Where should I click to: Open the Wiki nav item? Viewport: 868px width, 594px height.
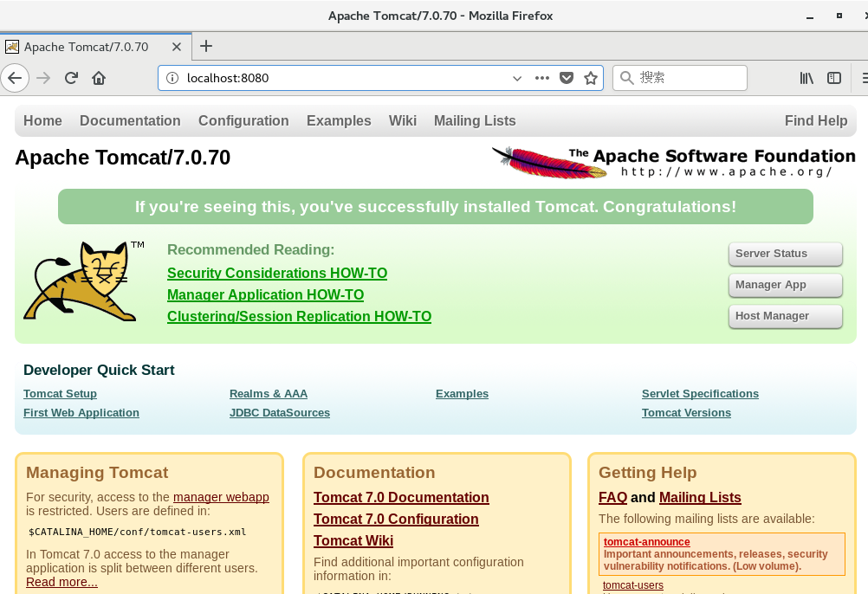(403, 120)
